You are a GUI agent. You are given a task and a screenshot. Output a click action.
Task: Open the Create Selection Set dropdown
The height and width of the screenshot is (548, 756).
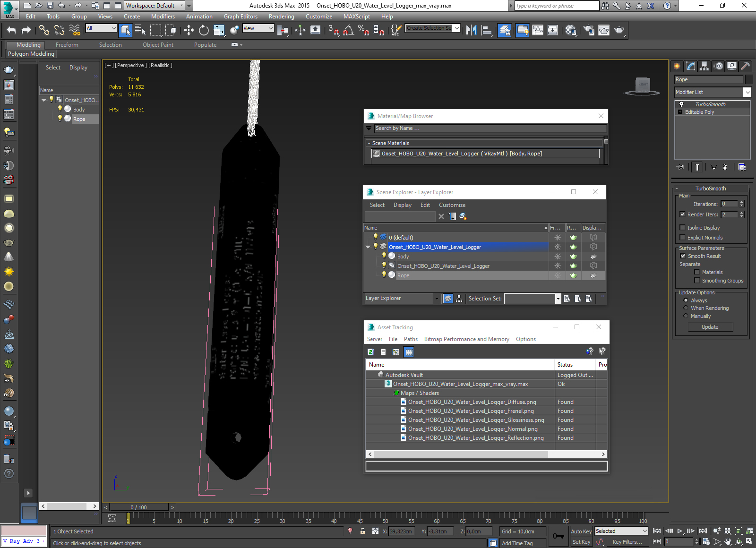(456, 28)
